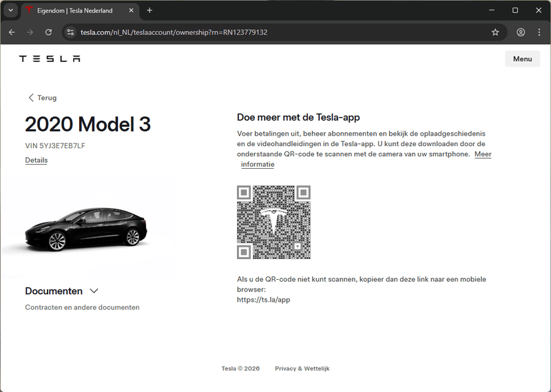Click the black Model 3 car image

[86, 229]
